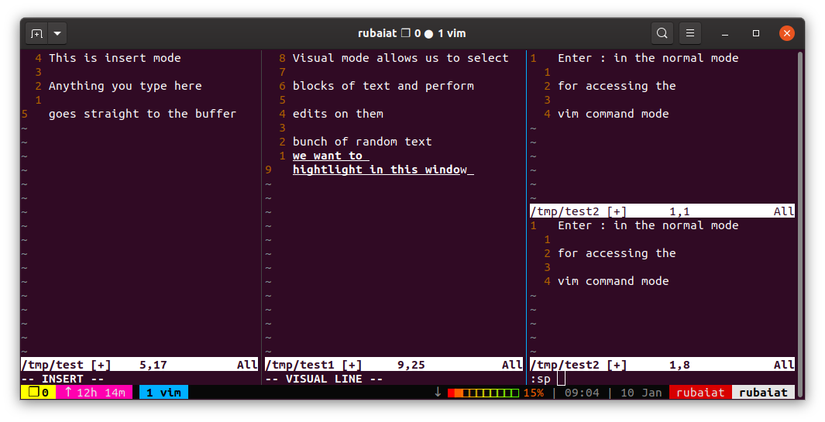Viewport: 825px width, 422px height.
Task: Click the battery level bar in status line
Action: tap(484, 393)
